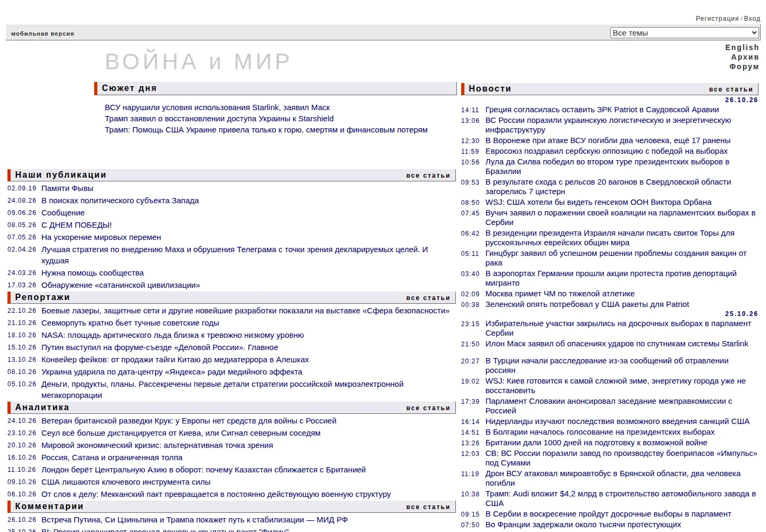Open the 'С ДНЕМ ПОБЕДЫ!' post

[x=77, y=225]
